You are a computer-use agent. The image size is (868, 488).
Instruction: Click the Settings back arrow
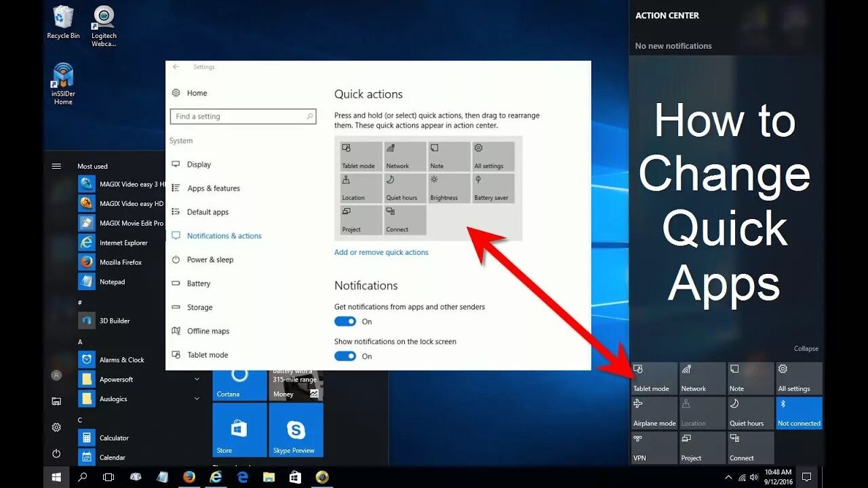pyautogui.click(x=176, y=67)
